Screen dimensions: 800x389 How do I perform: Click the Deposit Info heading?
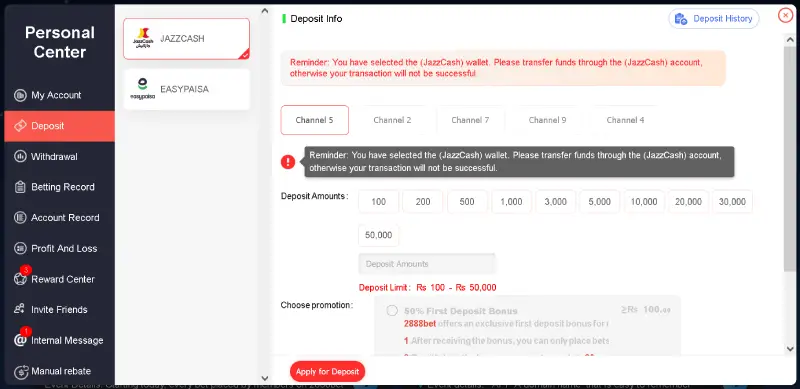[316, 19]
